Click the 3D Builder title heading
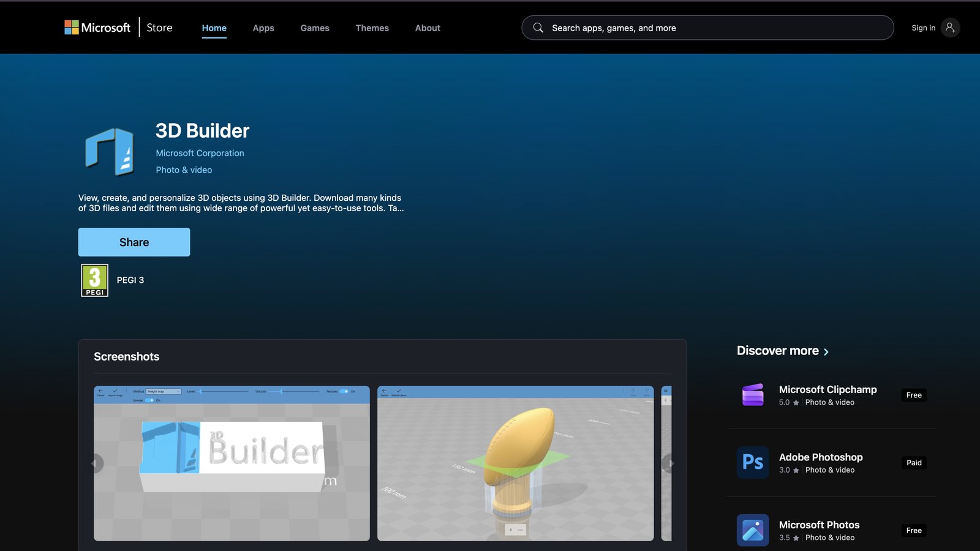 (x=203, y=130)
